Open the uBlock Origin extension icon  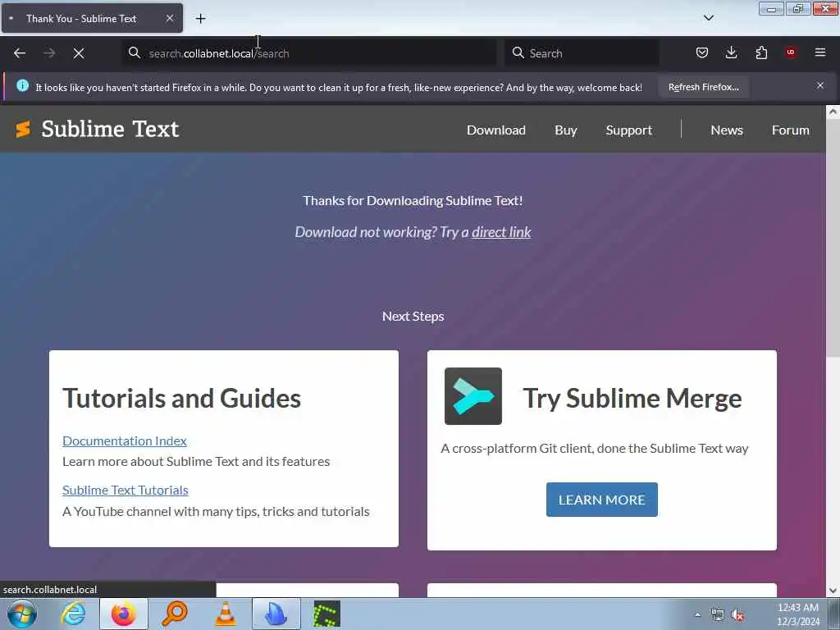[790, 52]
